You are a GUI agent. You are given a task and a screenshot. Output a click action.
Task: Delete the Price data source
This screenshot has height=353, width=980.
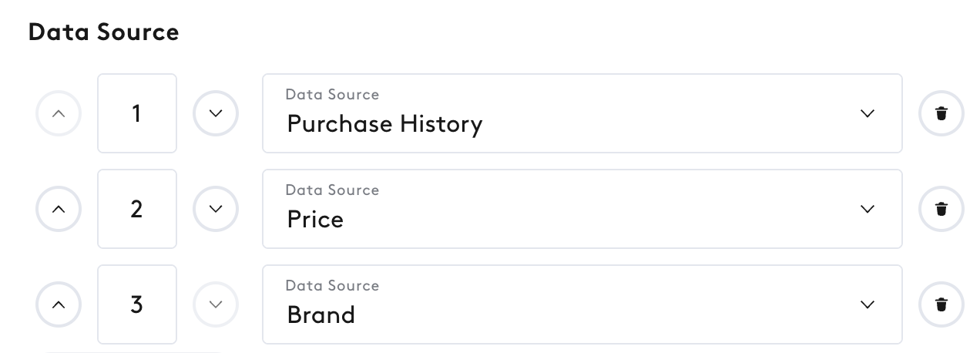(x=941, y=209)
